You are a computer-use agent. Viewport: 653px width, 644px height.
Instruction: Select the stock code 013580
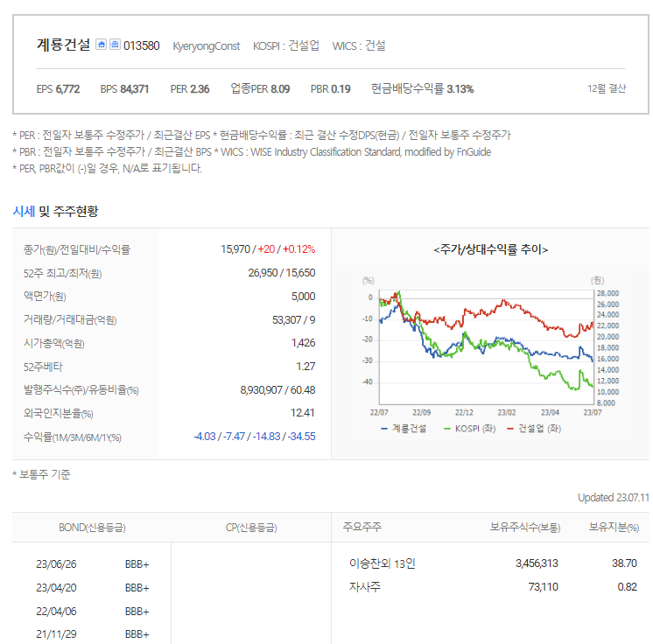(141, 45)
